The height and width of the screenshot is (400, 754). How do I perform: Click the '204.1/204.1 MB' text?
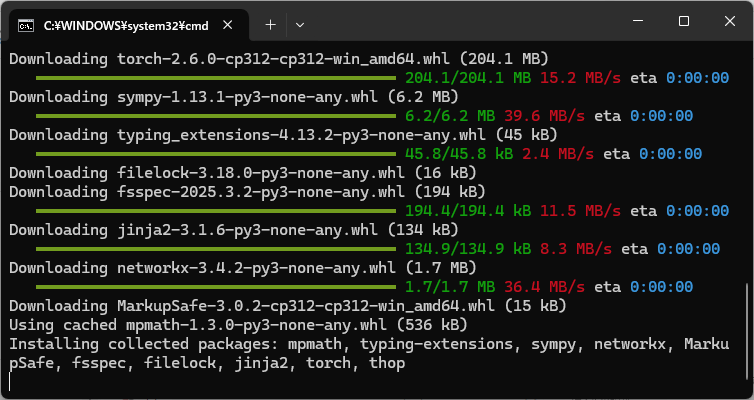468,78
